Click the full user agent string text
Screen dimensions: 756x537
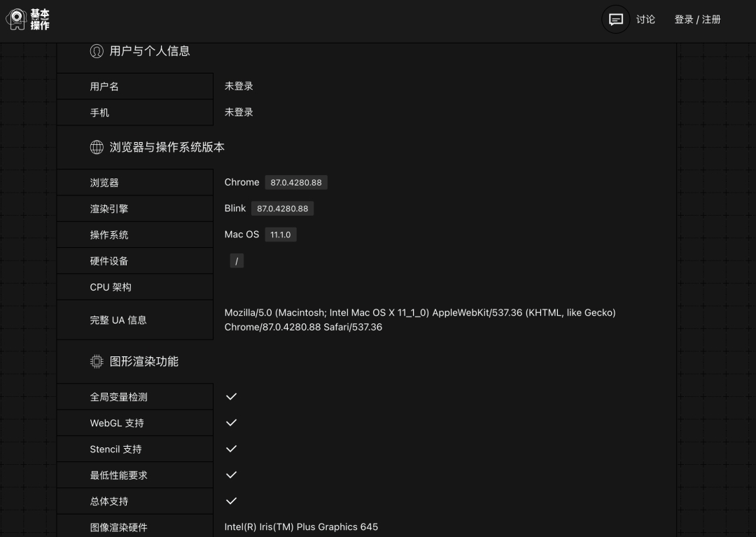[419, 320]
